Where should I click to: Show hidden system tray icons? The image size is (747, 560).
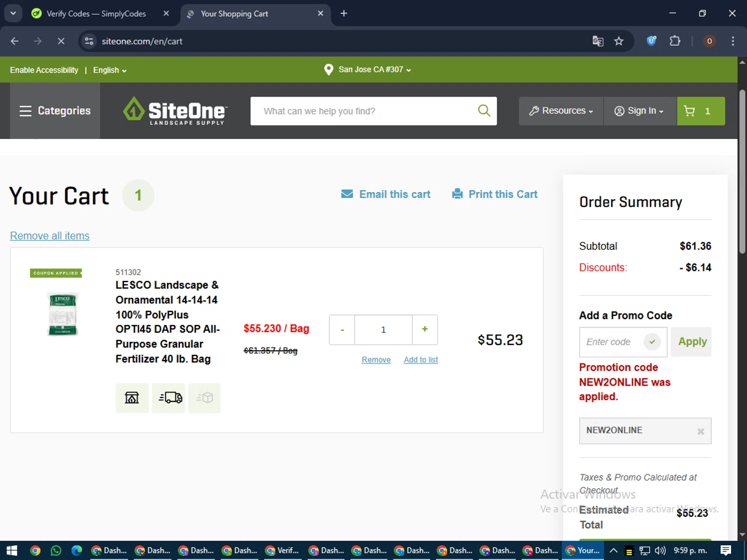pos(614,551)
